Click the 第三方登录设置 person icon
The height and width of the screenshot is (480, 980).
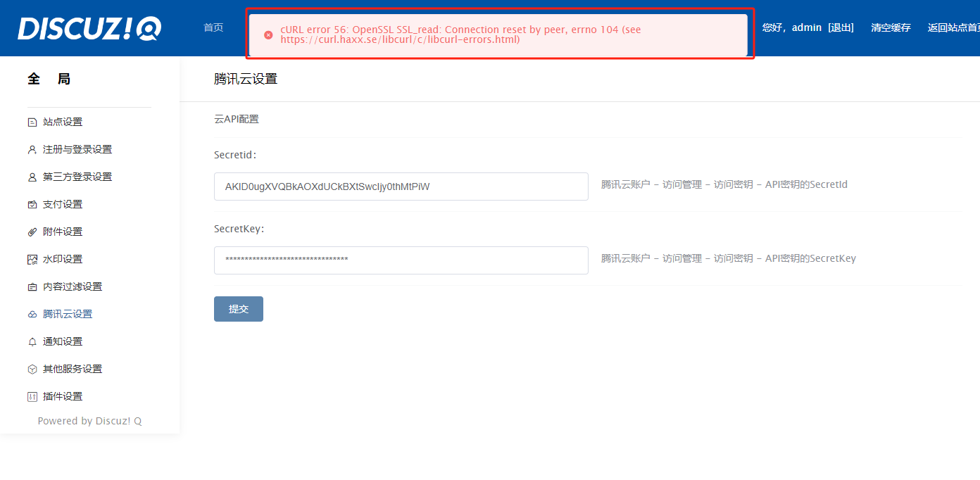pyautogui.click(x=32, y=177)
